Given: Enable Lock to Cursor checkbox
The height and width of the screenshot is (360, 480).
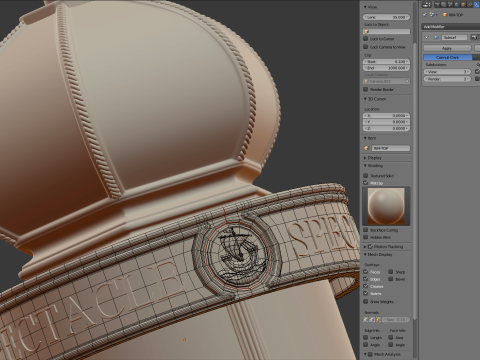Looking at the screenshot, I should point(366,39).
